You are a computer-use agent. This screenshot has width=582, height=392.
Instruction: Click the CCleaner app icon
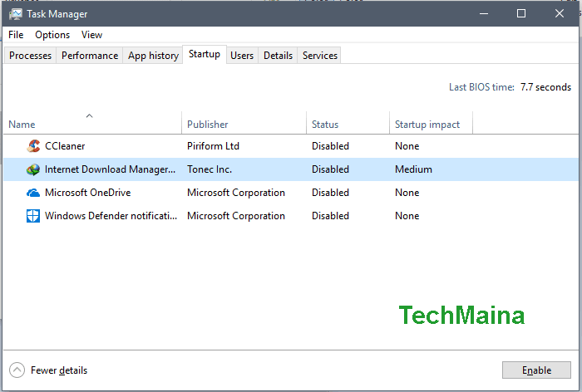pyautogui.click(x=33, y=146)
